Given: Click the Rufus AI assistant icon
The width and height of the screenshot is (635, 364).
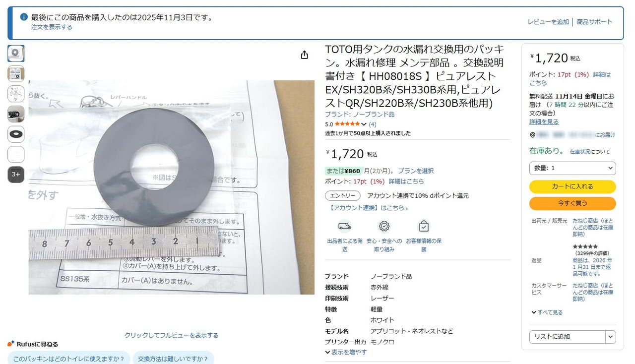Looking at the screenshot, I should point(11,344).
